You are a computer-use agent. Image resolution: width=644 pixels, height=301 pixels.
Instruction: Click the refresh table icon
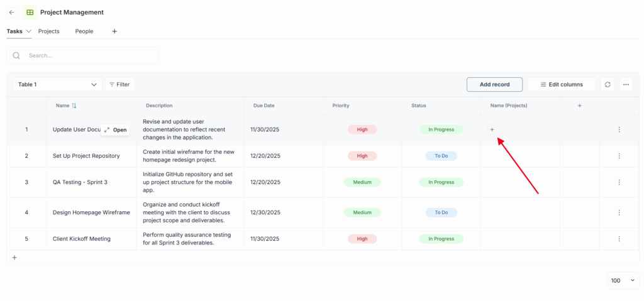(x=608, y=84)
